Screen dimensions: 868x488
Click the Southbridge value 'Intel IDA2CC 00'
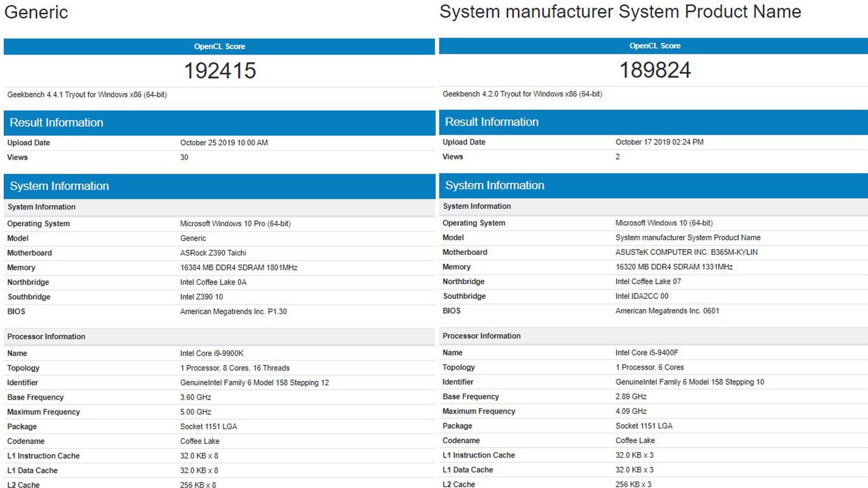[642, 296]
